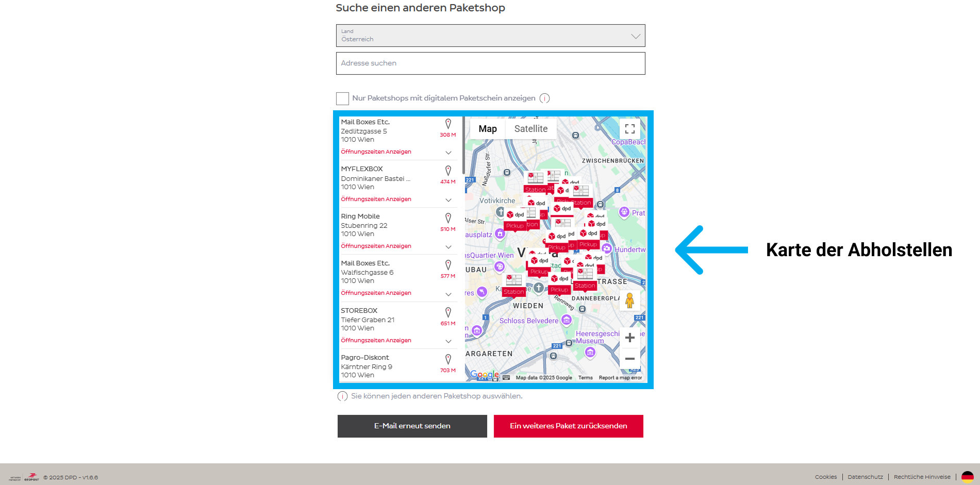Click location pin for MYFLEXBOX entry
Image resolution: width=980 pixels, height=485 pixels.
448,171
